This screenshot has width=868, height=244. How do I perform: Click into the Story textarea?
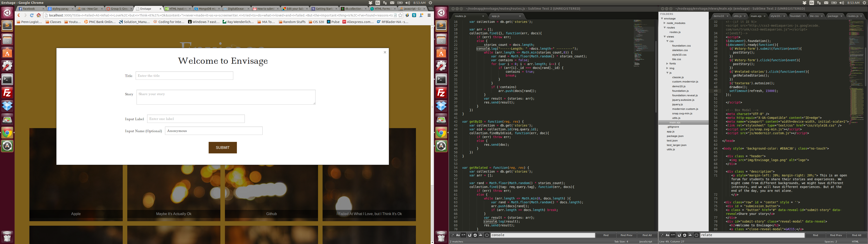[x=226, y=97]
